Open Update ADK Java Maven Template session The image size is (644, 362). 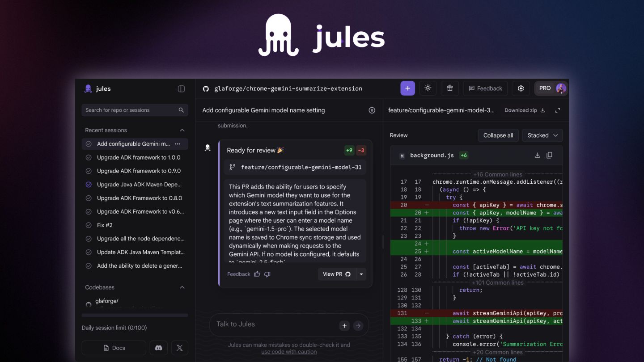point(135,252)
